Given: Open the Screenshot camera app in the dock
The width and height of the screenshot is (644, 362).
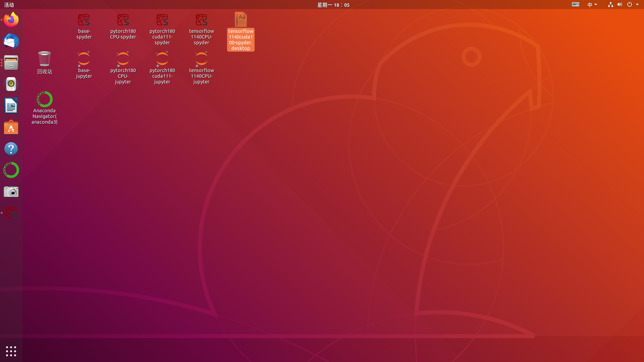Looking at the screenshot, I should click(x=11, y=191).
